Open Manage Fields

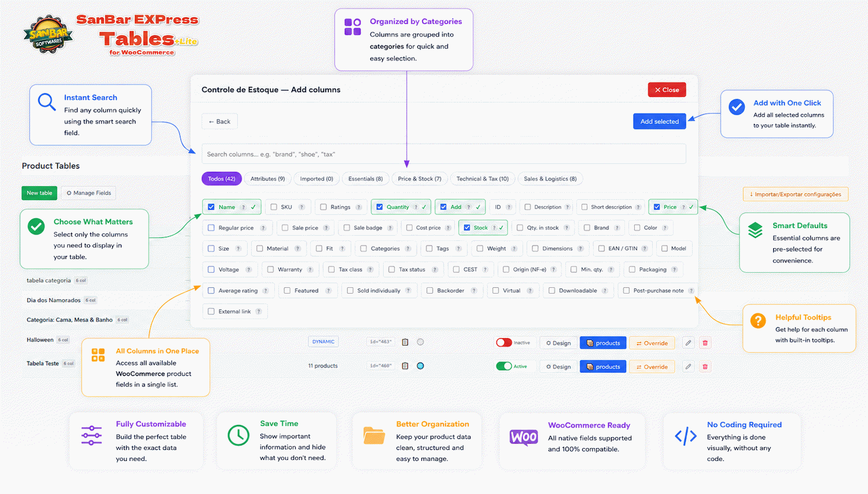pyautogui.click(x=89, y=193)
